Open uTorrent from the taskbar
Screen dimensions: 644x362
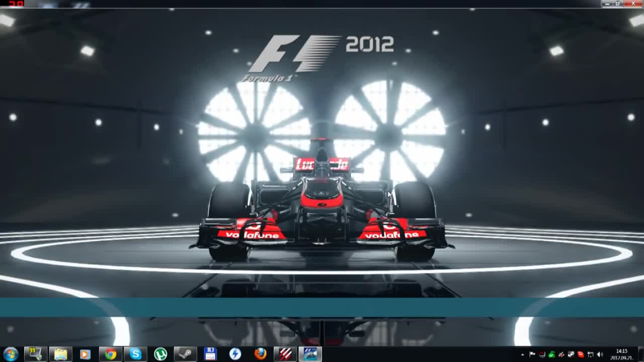[160, 354]
